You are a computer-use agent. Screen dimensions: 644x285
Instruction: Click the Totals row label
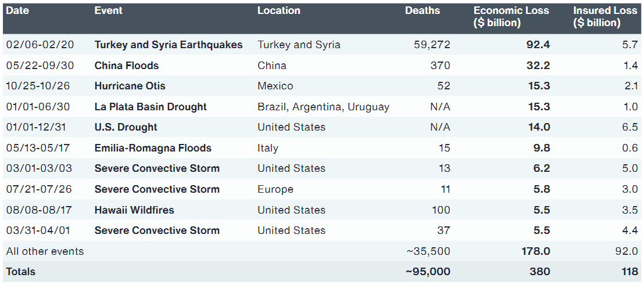coord(21,272)
